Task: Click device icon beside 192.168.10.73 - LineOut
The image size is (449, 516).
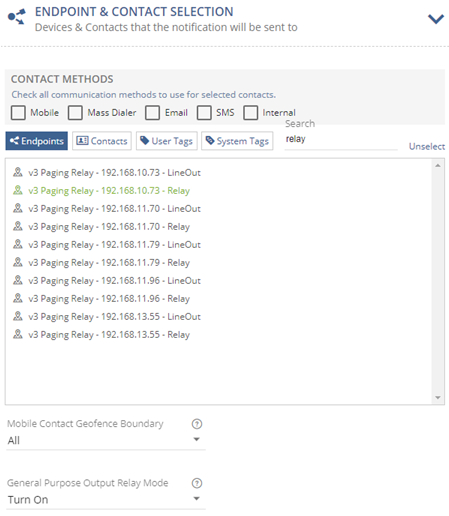Action: click(x=18, y=172)
